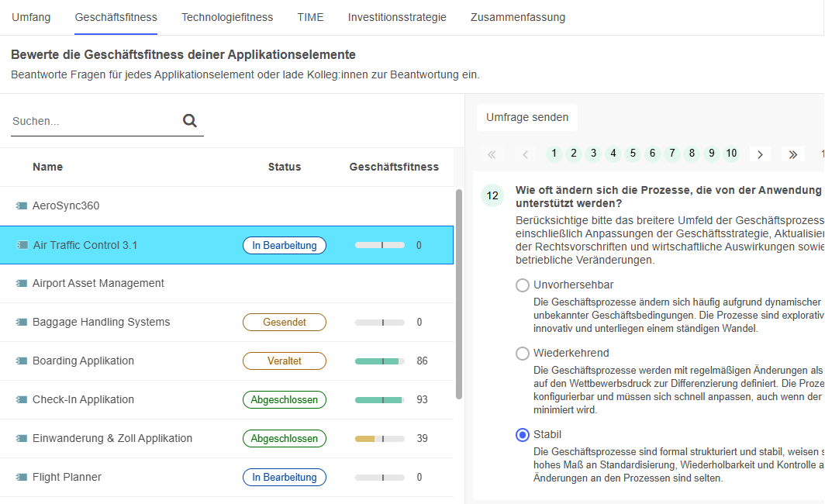
Task: Click the Air Traffic Control 3.1 app icon
Action: click(x=20, y=244)
